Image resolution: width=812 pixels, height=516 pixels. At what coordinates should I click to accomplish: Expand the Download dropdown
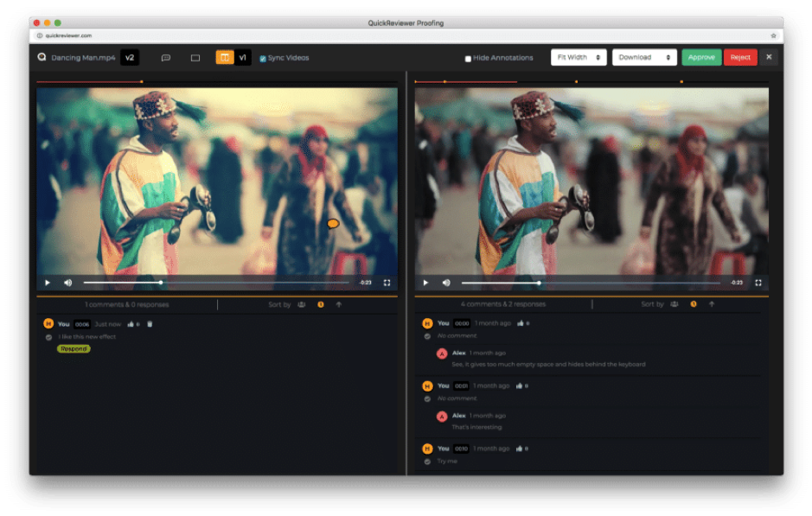click(644, 58)
